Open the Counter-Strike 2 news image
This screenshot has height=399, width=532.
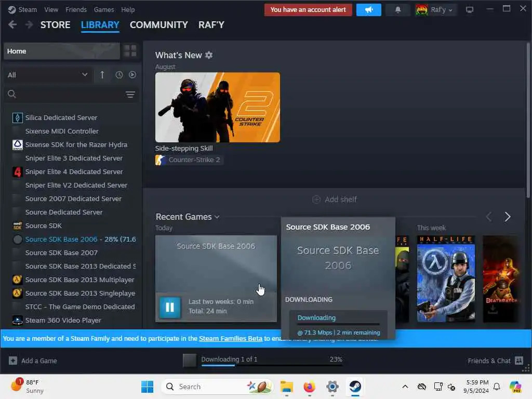[218, 107]
